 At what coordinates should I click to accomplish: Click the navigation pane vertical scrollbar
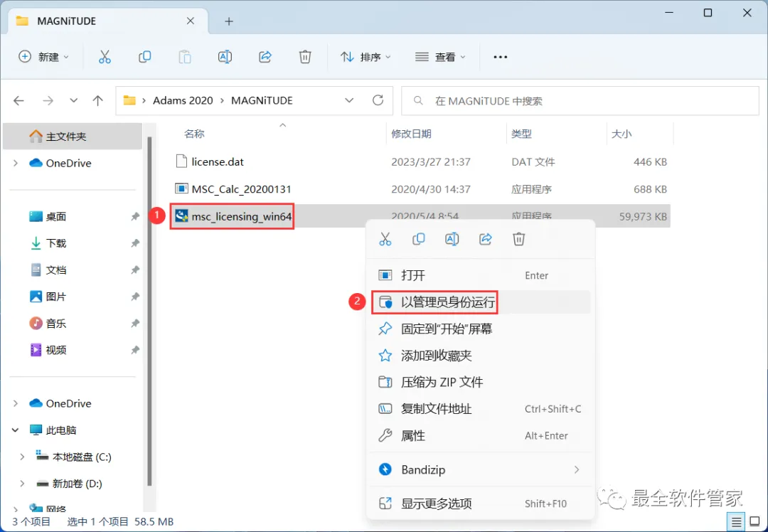click(x=149, y=311)
